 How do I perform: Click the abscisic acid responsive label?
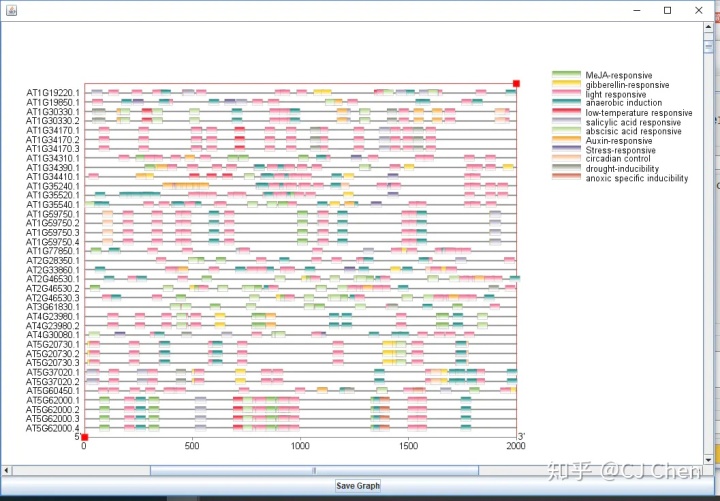coord(633,131)
